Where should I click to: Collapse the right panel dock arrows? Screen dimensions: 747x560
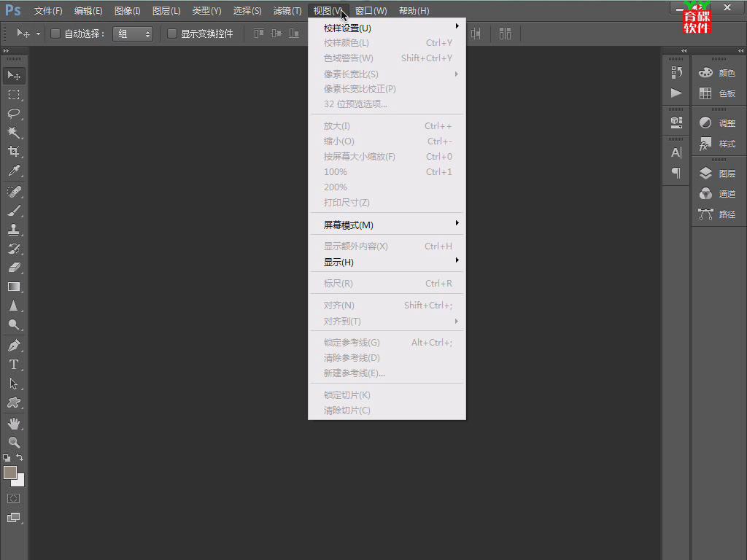[740, 50]
